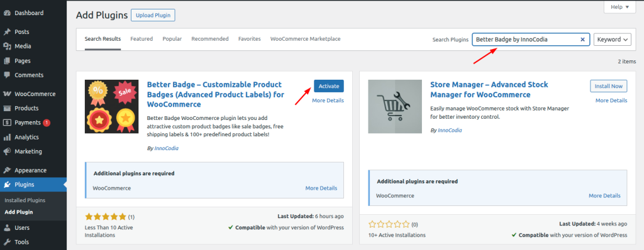Click "Last Updated: 4 weeks ago" text

pyautogui.click(x=593, y=224)
